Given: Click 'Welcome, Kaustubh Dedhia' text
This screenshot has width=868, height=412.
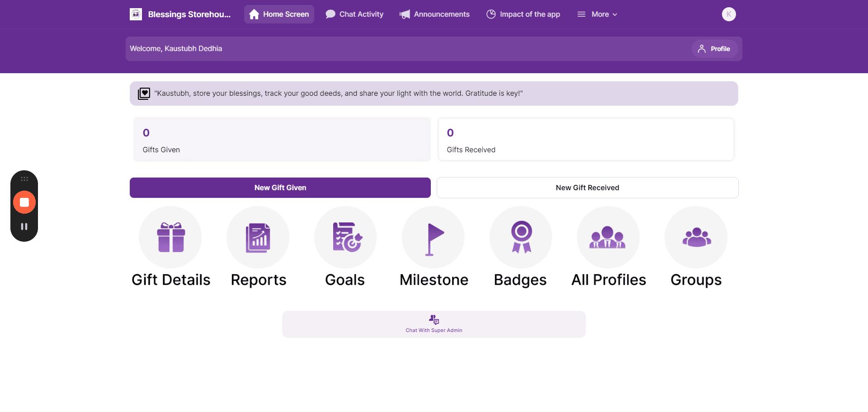Looking at the screenshot, I should 176,48.
